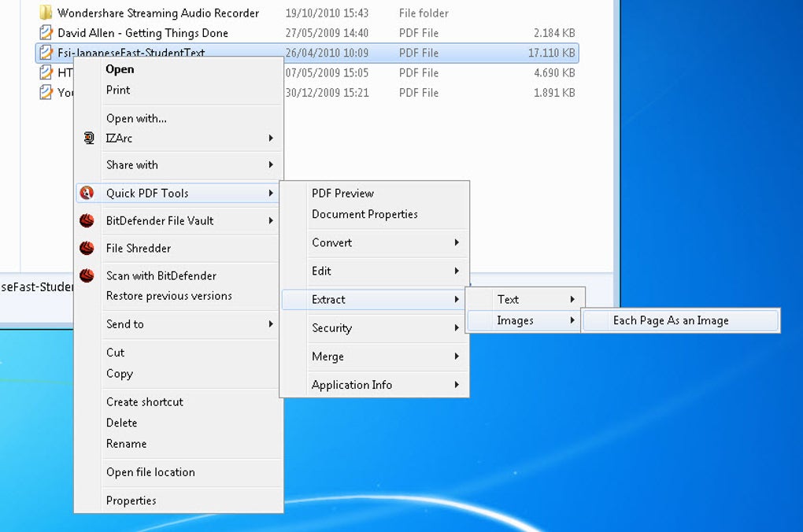803x532 pixels.
Task: Expand the Convert submenu arrow
Action: pyautogui.click(x=457, y=242)
